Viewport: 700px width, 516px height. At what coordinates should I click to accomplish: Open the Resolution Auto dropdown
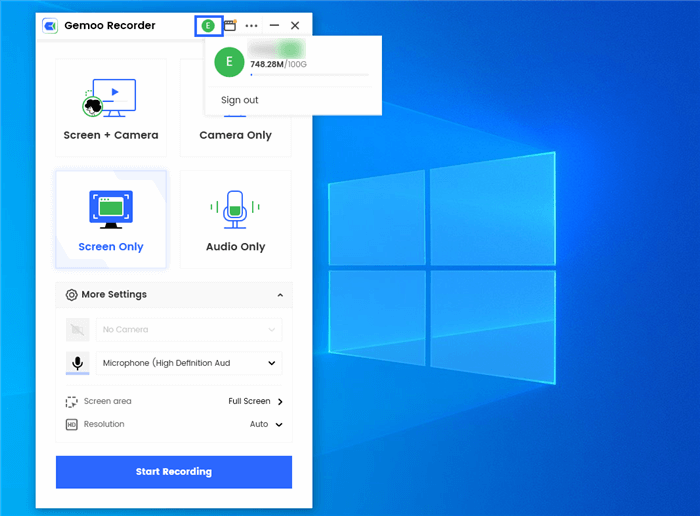point(266,424)
